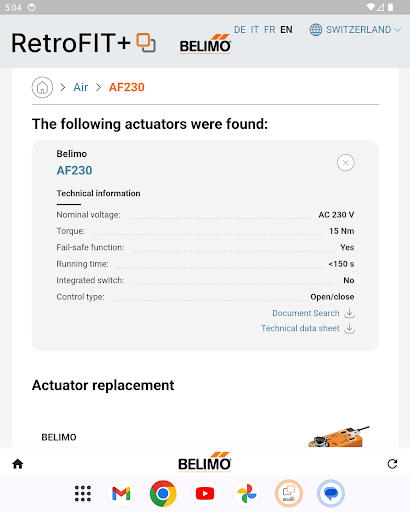Switch language to DE

click(x=240, y=30)
